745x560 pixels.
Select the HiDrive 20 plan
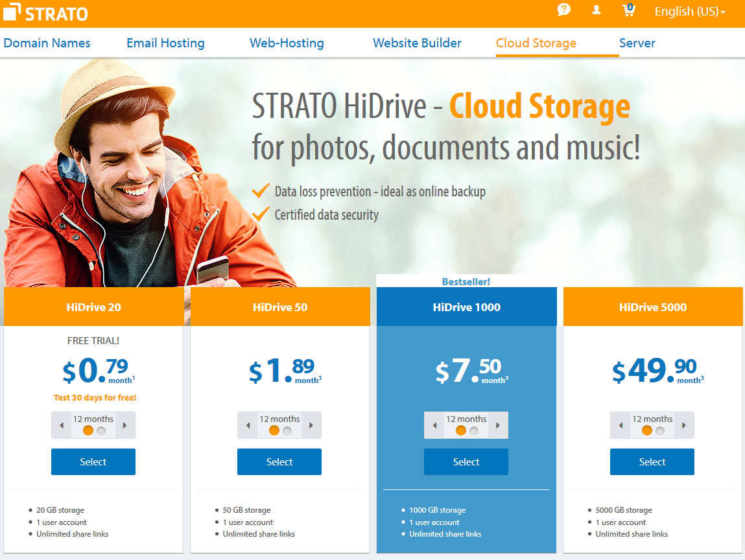[x=93, y=461]
